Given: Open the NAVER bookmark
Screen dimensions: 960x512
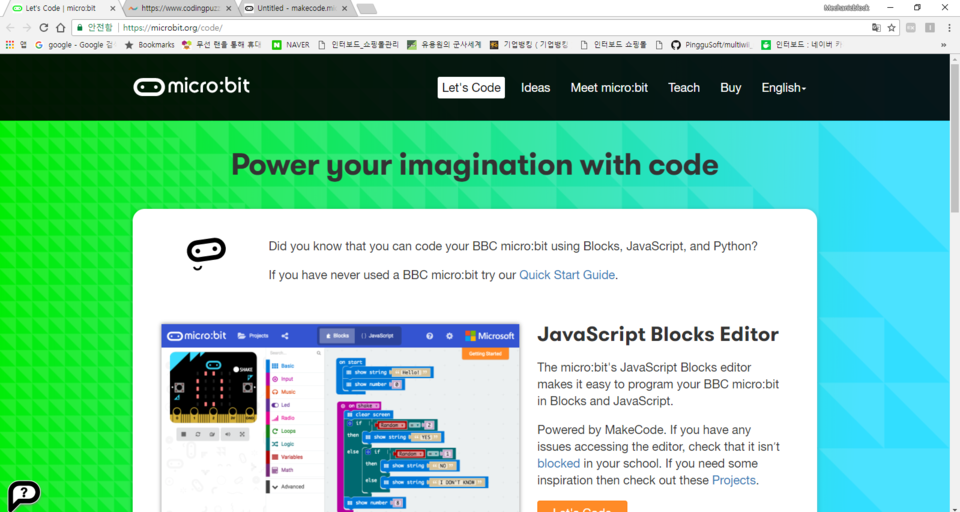Looking at the screenshot, I should pyautogui.click(x=291, y=45).
